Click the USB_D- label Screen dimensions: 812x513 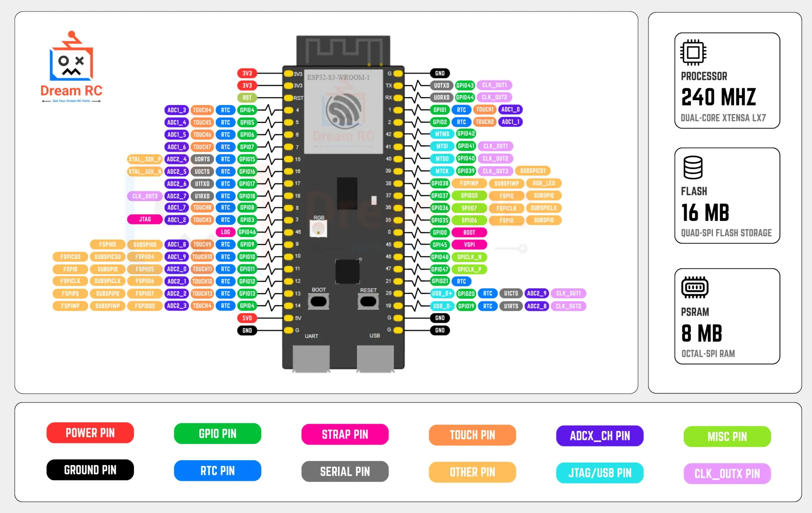tap(442, 306)
